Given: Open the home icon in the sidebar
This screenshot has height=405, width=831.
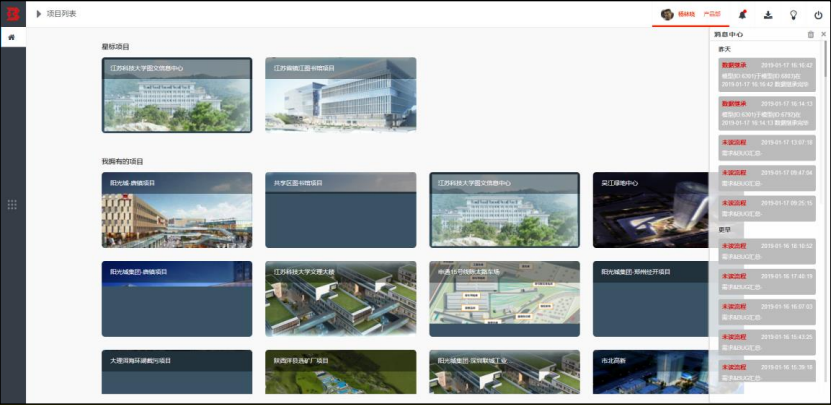Looking at the screenshot, I should (x=12, y=38).
